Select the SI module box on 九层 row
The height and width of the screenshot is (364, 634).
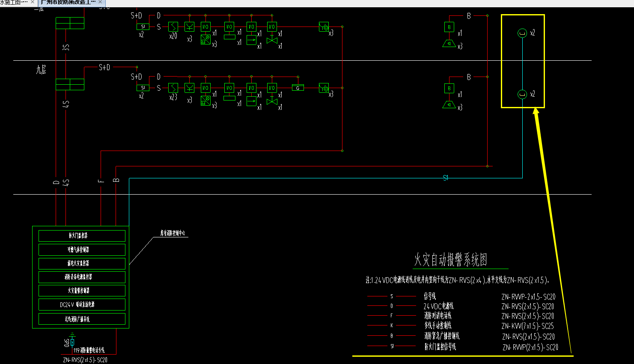pyautogui.click(x=143, y=88)
